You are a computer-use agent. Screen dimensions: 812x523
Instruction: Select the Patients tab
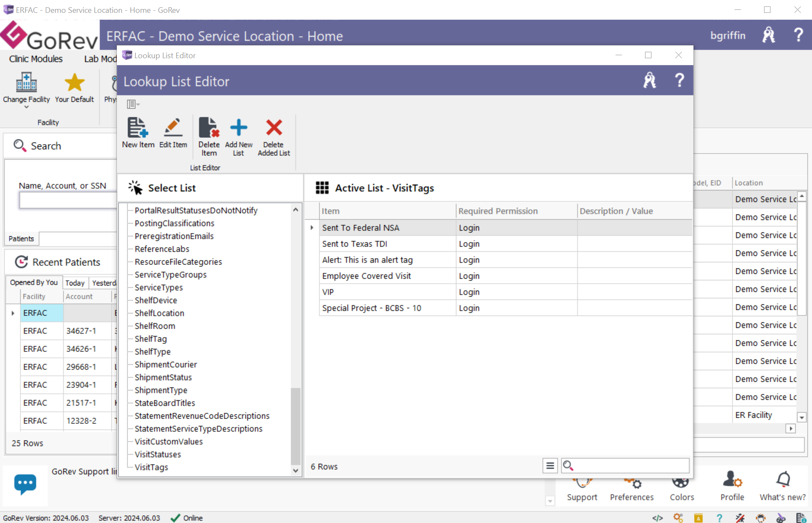pos(21,239)
